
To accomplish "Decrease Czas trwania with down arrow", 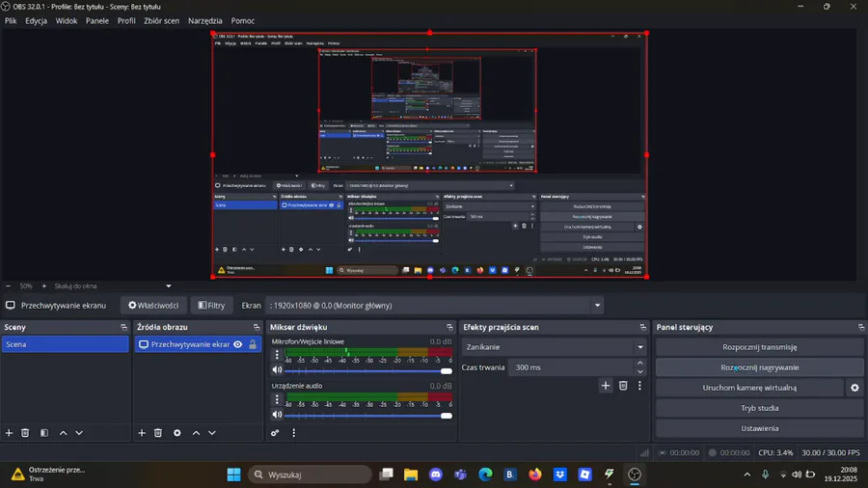I will (640, 372).
